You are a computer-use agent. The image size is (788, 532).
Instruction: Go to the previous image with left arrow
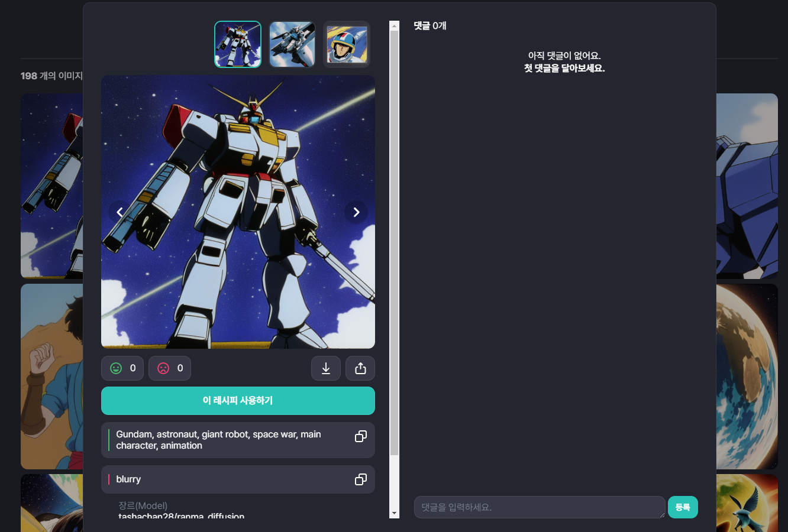120,212
